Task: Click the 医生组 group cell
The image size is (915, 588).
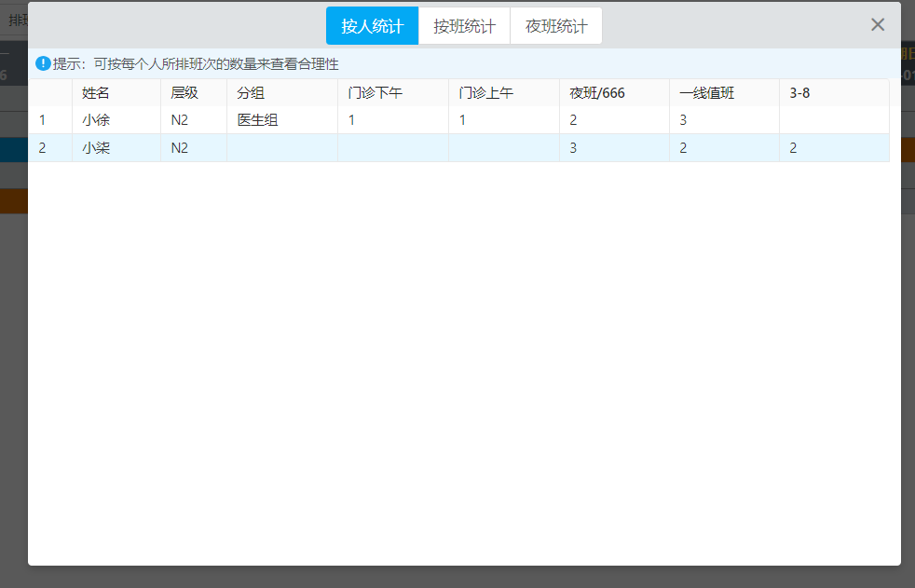Action: pos(282,120)
